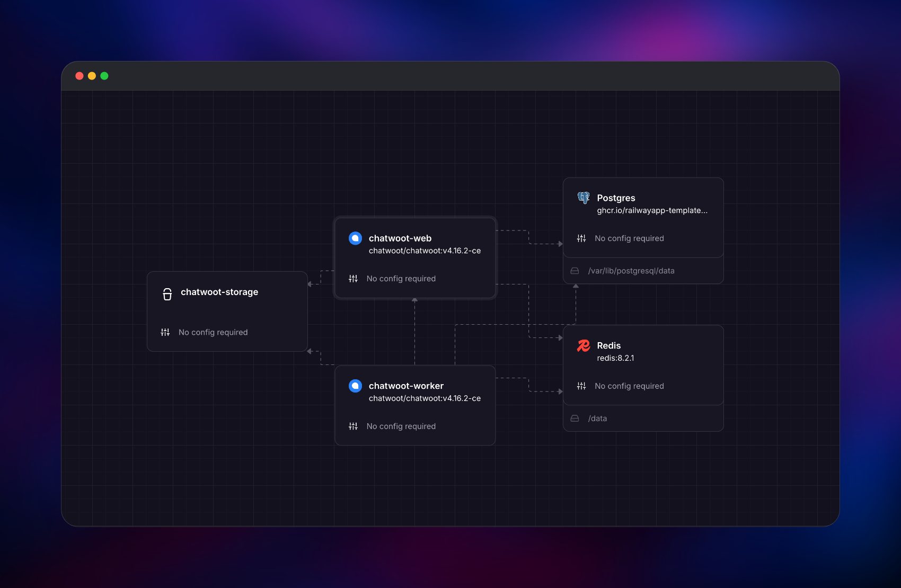Click the Postgres elephant icon
The height and width of the screenshot is (588, 901).
pyautogui.click(x=584, y=198)
